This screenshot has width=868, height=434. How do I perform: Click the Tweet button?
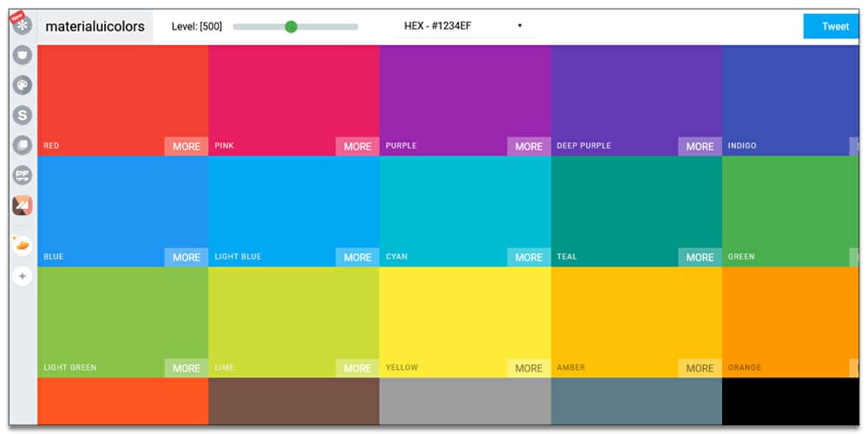tap(831, 27)
